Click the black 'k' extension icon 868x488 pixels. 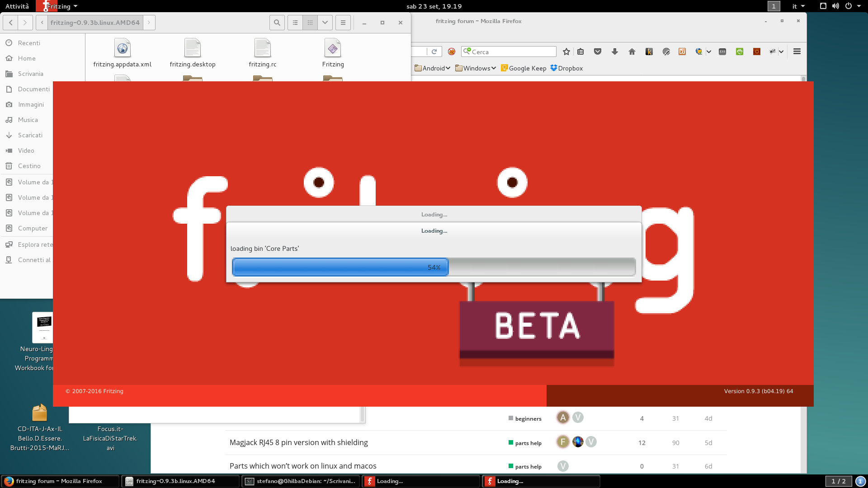pyautogui.click(x=649, y=52)
